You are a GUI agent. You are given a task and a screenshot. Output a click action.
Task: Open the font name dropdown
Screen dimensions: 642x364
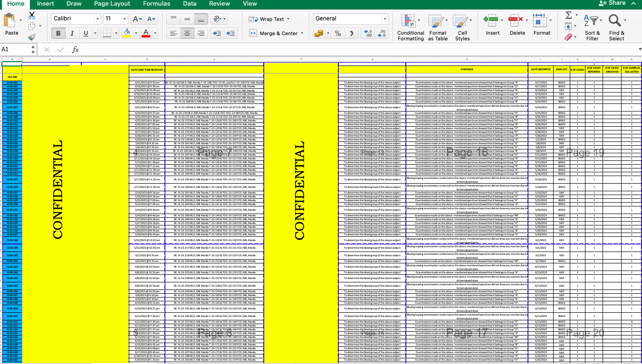click(98, 19)
